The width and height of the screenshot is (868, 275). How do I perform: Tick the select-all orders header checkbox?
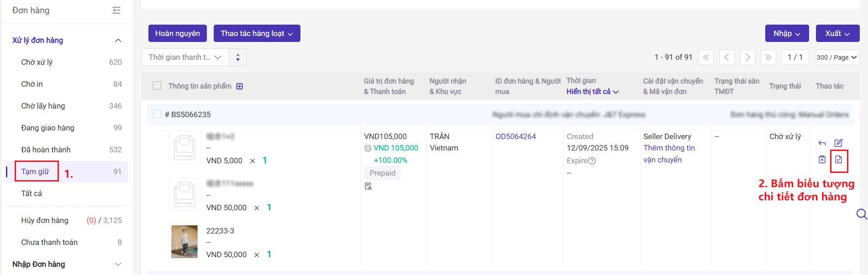tap(157, 86)
